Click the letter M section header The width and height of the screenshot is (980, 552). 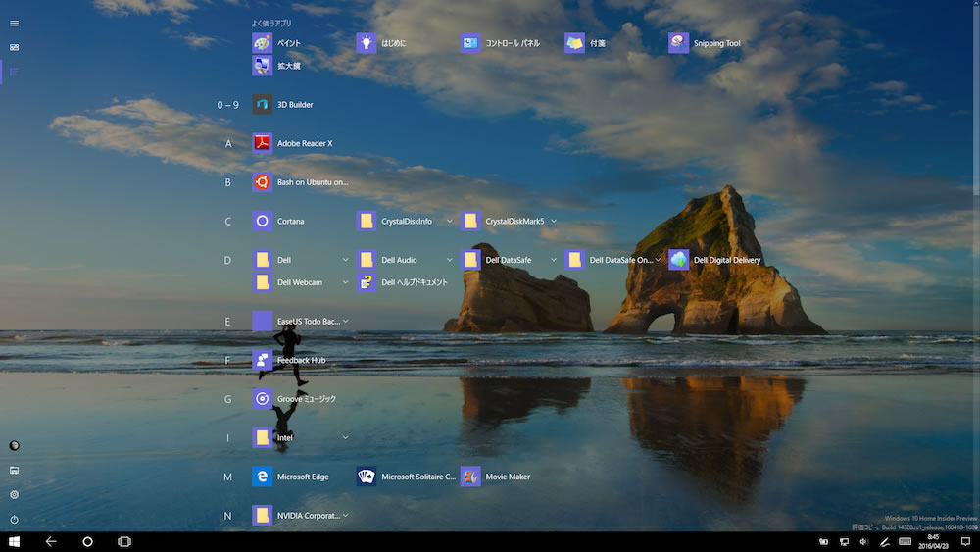click(227, 477)
